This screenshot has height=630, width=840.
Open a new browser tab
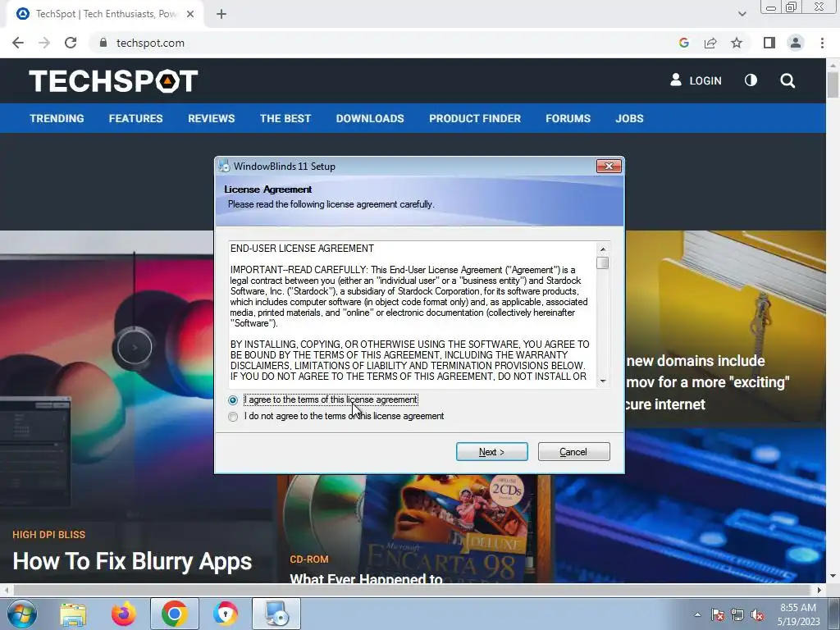click(x=221, y=14)
